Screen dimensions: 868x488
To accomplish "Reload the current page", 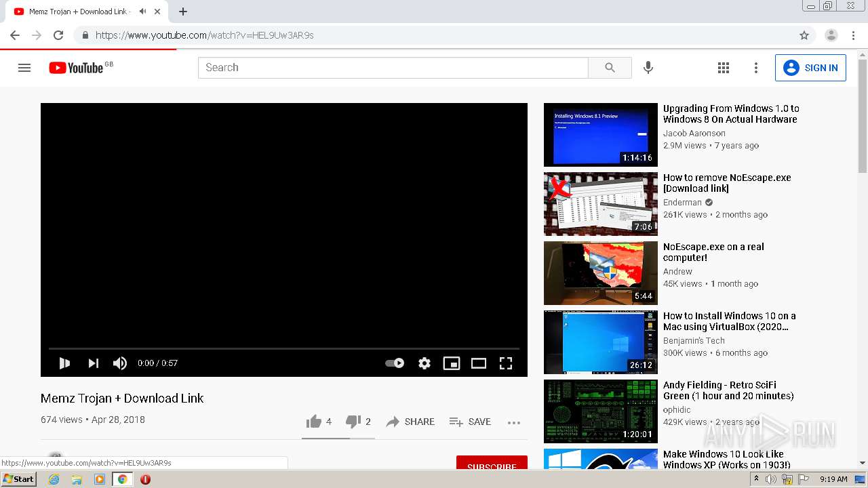I will point(58,35).
